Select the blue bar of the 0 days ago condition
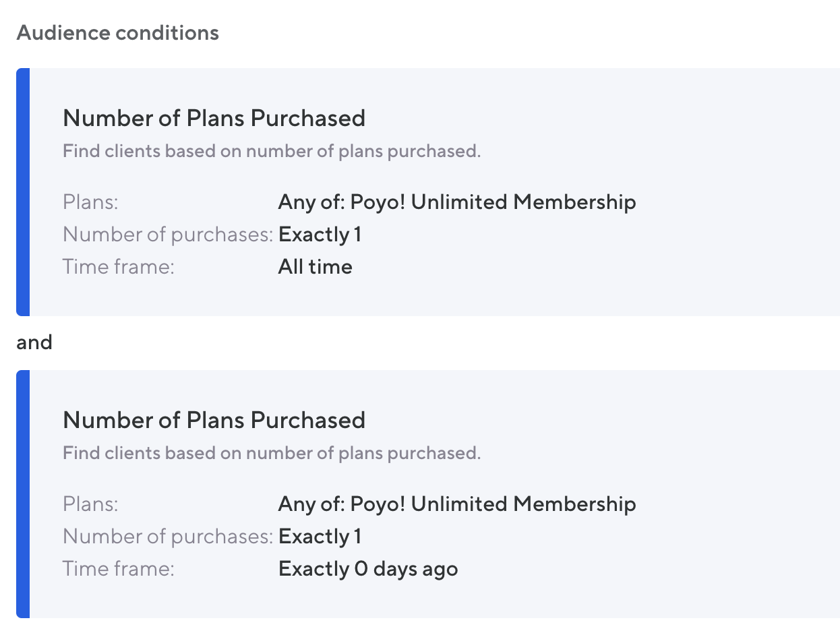 click(23, 493)
